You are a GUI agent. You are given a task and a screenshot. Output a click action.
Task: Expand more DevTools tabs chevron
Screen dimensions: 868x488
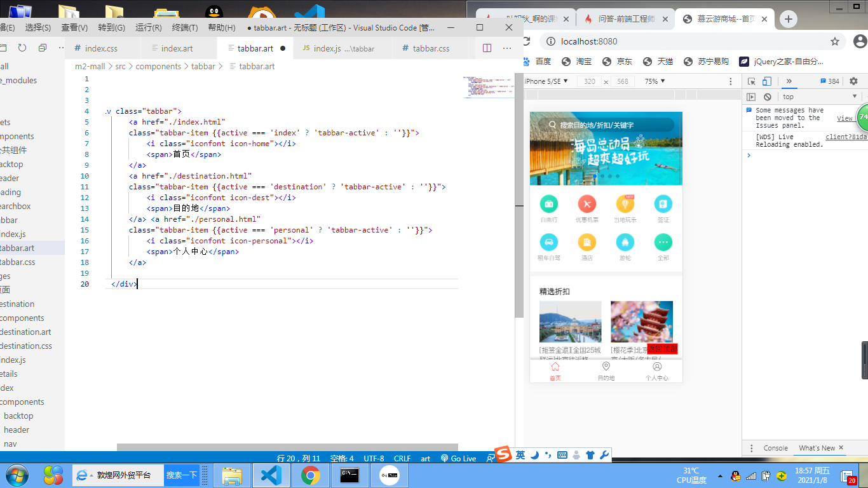coord(789,81)
